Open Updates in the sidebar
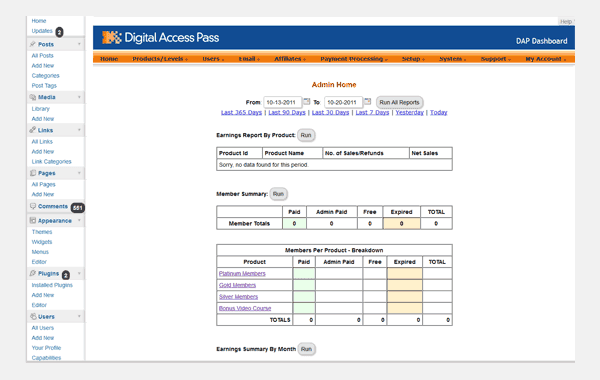The image size is (600, 380). tap(42, 31)
